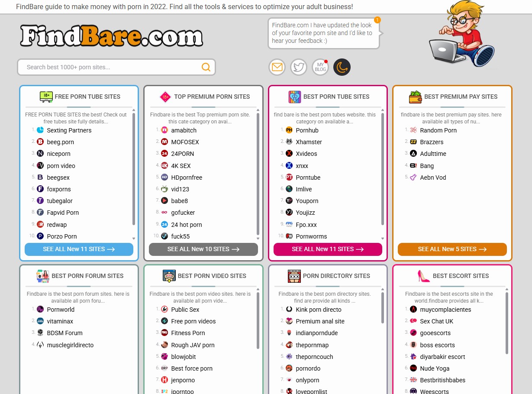The image size is (532, 394).
Task: Open the 'Imlive' list entry
Action: [303, 189]
